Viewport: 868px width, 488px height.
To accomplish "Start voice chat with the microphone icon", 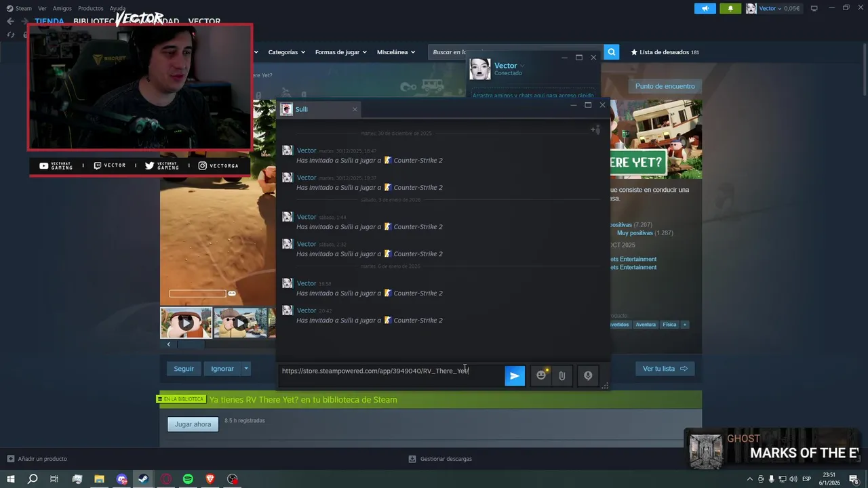I will 588,375.
